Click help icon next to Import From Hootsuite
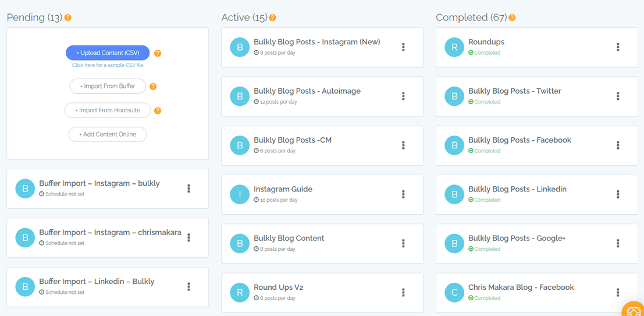The width and height of the screenshot is (644, 316). point(158,111)
